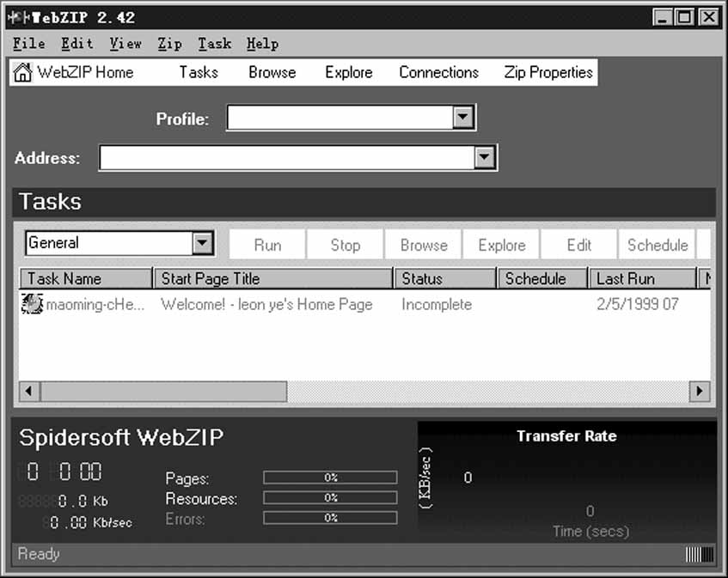Expand the Address dropdown arrow
Screen dimensions: 728x578
[484, 158]
